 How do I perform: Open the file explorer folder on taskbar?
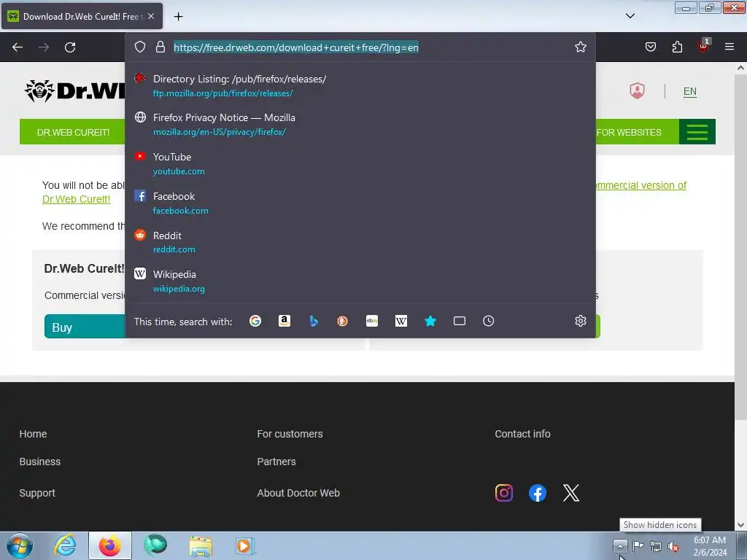pyautogui.click(x=201, y=545)
